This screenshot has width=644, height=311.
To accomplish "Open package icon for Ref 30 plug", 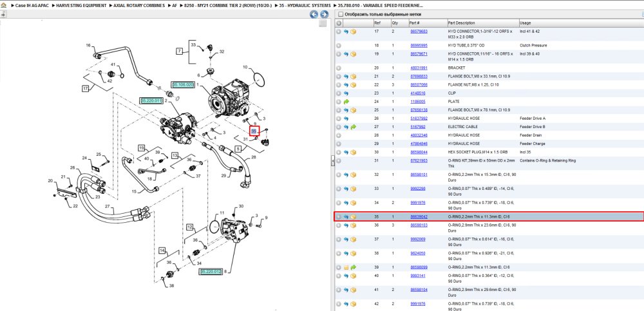I will coord(353,152).
